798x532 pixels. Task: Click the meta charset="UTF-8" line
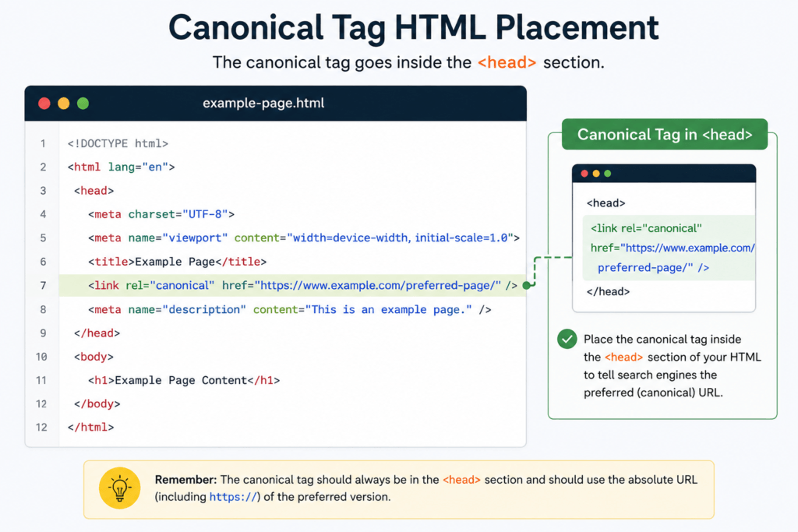coord(161,214)
